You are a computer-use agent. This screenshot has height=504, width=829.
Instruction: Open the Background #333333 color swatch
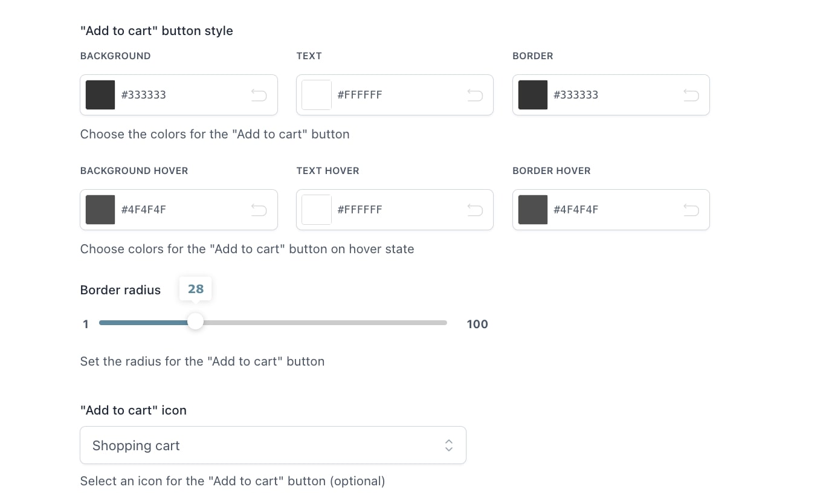click(x=100, y=95)
